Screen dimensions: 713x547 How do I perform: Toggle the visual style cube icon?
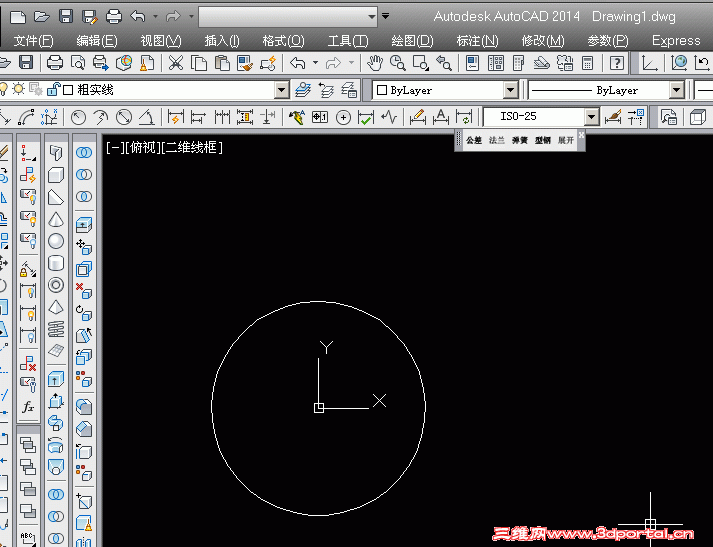697,118
